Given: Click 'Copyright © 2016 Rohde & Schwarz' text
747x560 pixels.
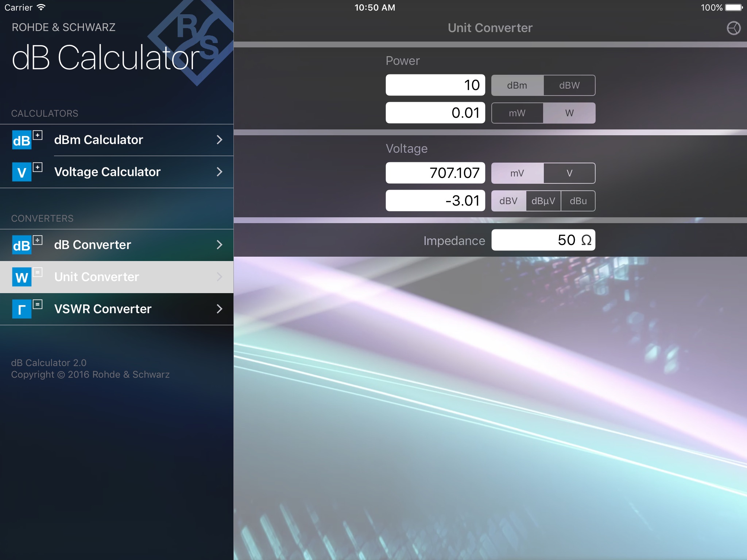Looking at the screenshot, I should pos(90,375).
